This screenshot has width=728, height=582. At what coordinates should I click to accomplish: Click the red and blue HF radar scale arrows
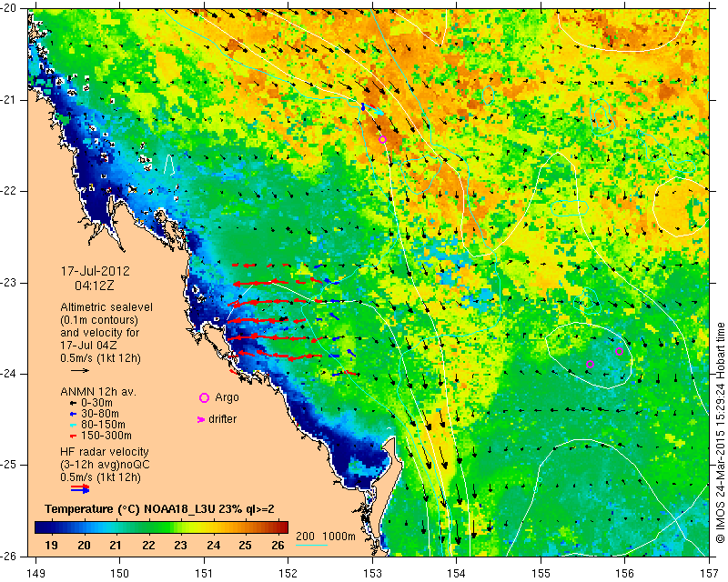coord(80,488)
